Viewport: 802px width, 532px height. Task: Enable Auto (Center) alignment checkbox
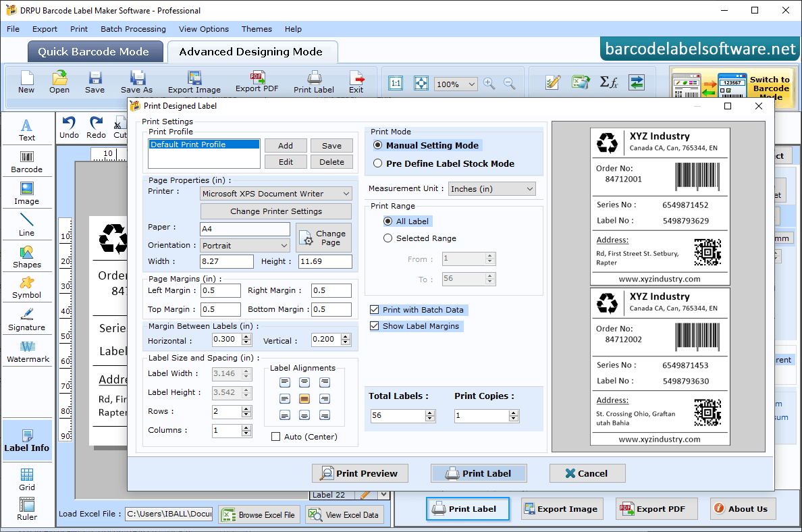point(275,437)
